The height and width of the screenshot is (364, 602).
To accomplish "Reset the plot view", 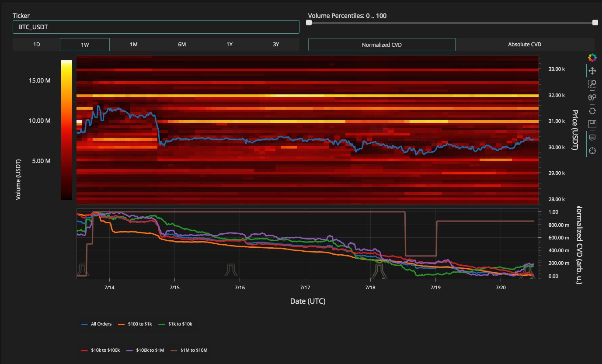I will point(592,111).
